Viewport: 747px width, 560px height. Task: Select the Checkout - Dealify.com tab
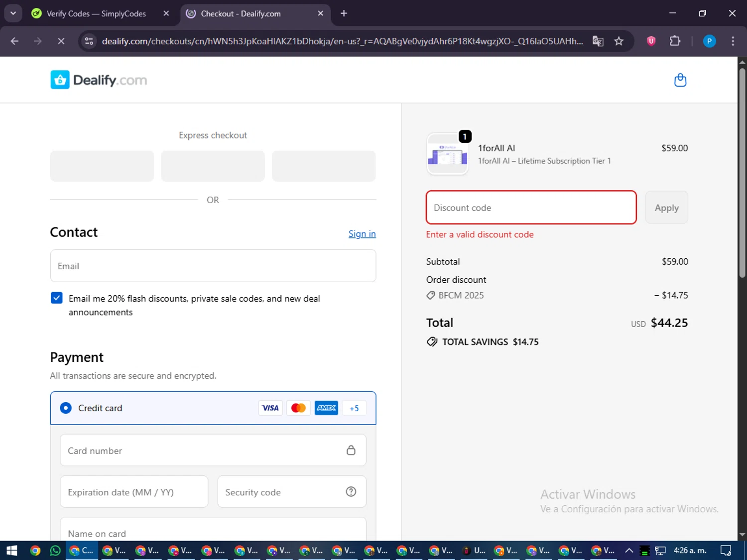coord(241,13)
